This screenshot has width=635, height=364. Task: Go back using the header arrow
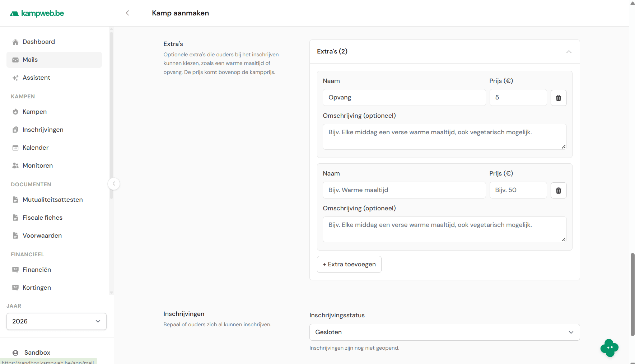coord(127,13)
